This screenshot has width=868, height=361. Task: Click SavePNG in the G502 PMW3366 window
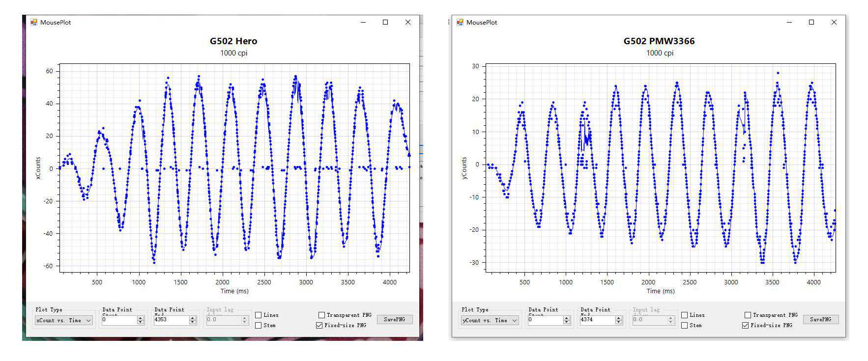[x=821, y=320]
